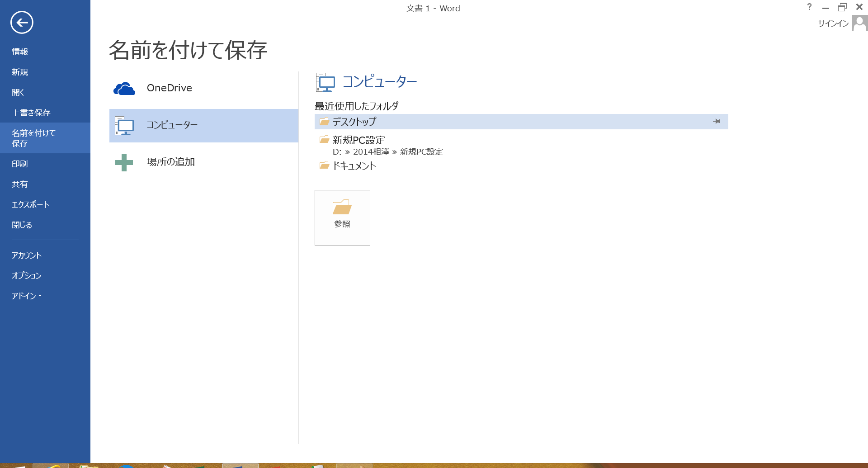
Task: Open the アカウント page
Action: click(x=45, y=255)
